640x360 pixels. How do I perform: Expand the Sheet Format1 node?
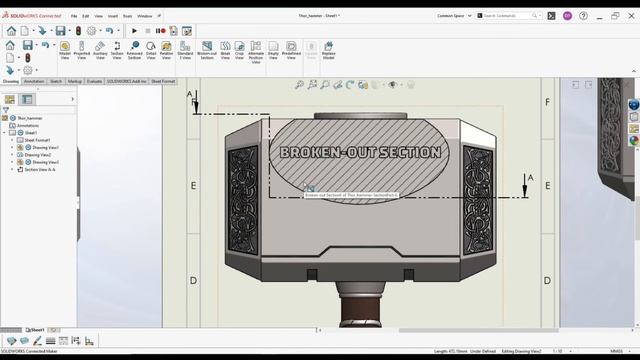[x=12, y=140]
